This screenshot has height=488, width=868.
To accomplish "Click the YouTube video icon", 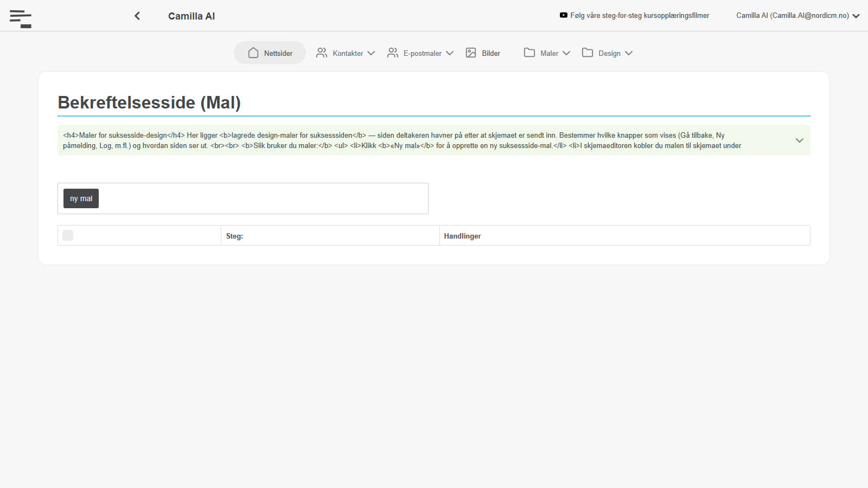I will coord(564,15).
